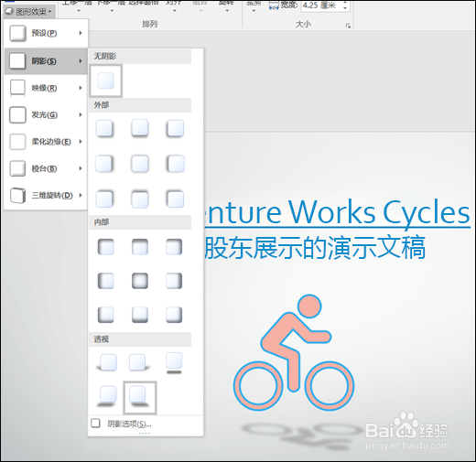Open the 三维旋转(D) submenu
The height and width of the screenshot is (462, 476).
click(x=46, y=196)
